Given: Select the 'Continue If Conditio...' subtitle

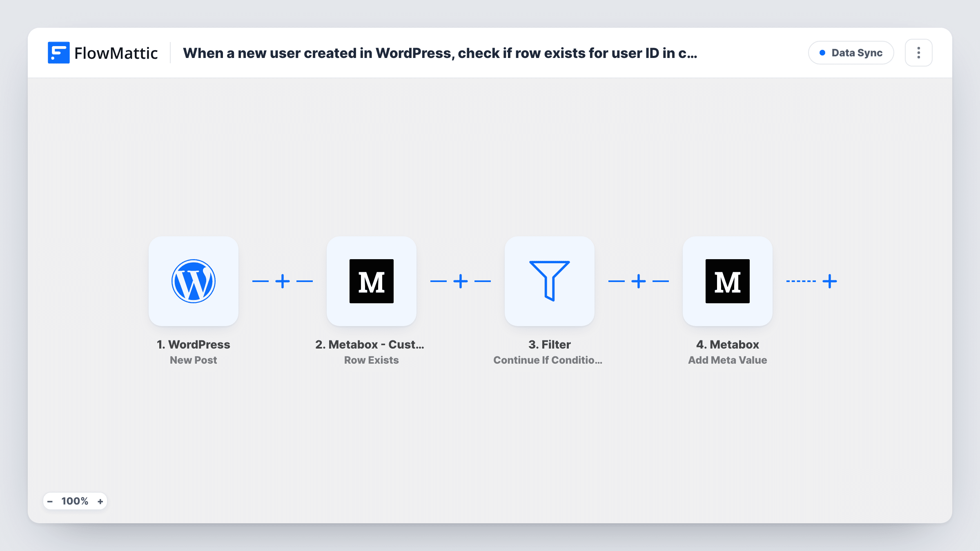Looking at the screenshot, I should 548,360.
